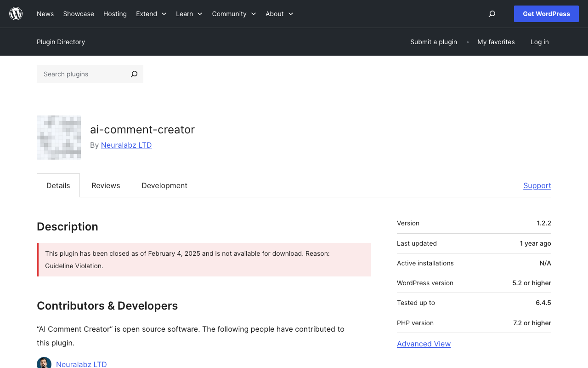
Task: Click the ai-comment-creator plugin title
Action: (142, 130)
